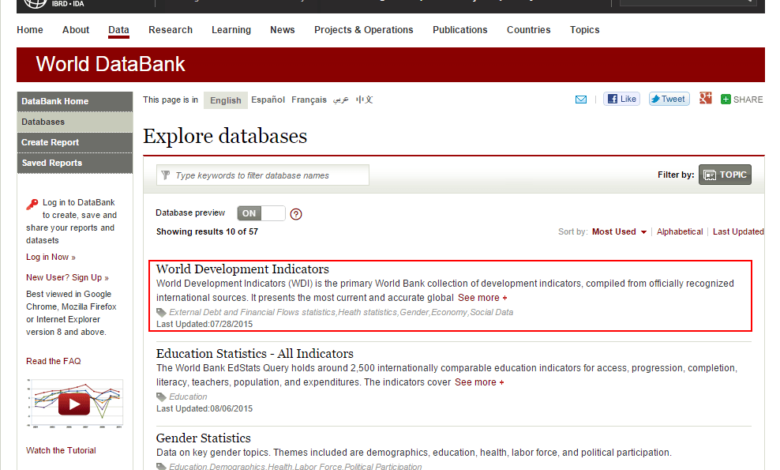The height and width of the screenshot is (470, 780).
Task: Click 'Showing results 10 of 57' text
Action: (207, 232)
